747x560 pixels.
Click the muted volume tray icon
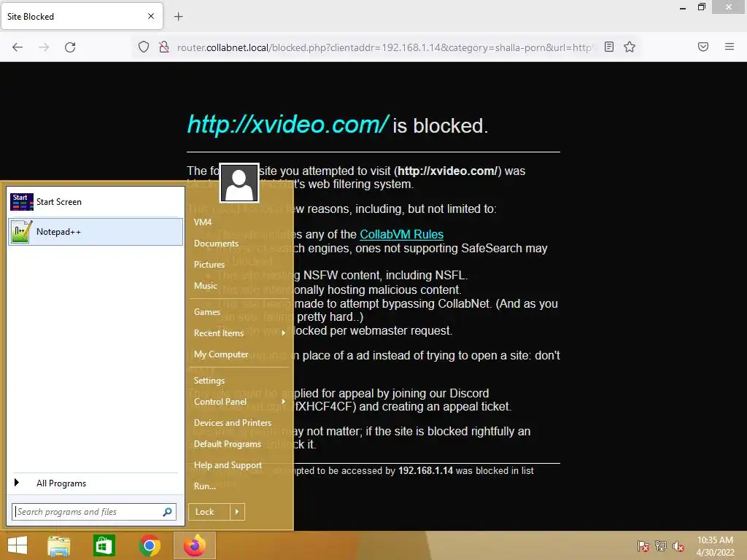(678, 546)
